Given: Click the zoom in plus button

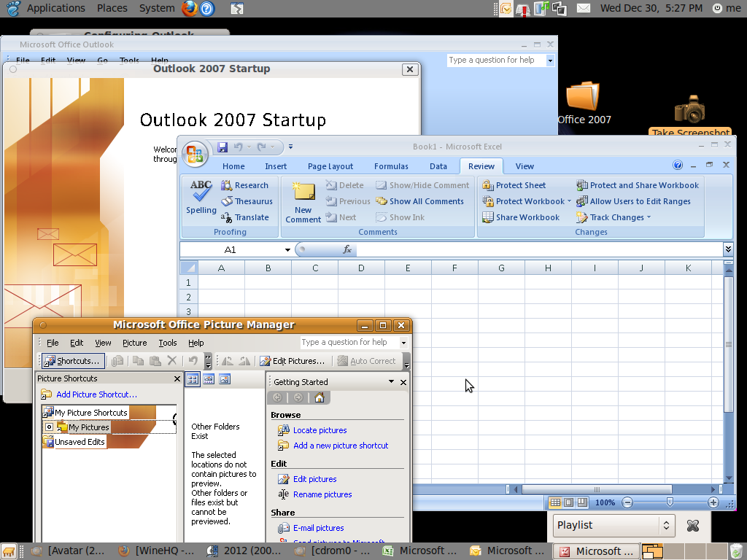Looking at the screenshot, I should tap(713, 502).
